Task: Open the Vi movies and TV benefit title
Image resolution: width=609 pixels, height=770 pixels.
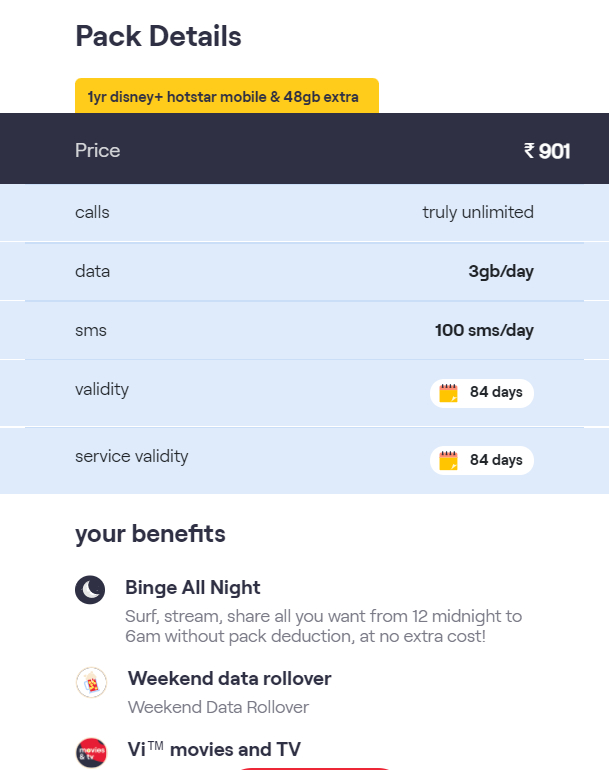Action: 214,749
